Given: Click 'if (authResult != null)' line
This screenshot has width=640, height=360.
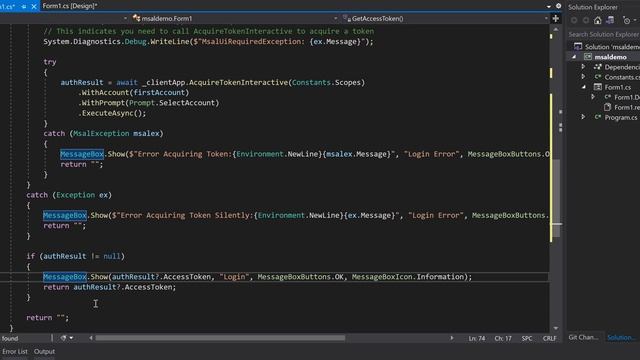Looking at the screenshot, I should point(76,256).
